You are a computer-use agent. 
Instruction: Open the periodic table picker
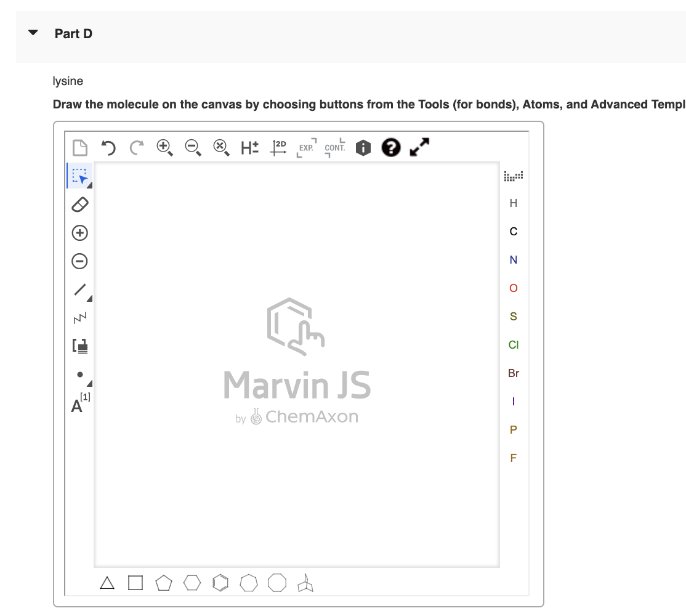pos(514,176)
